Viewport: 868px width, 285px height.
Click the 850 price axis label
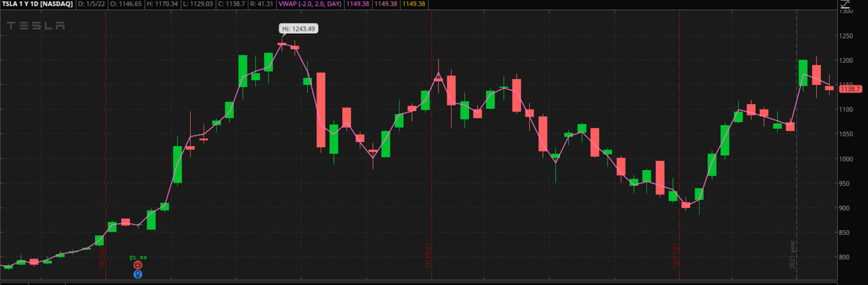(x=844, y=232)
